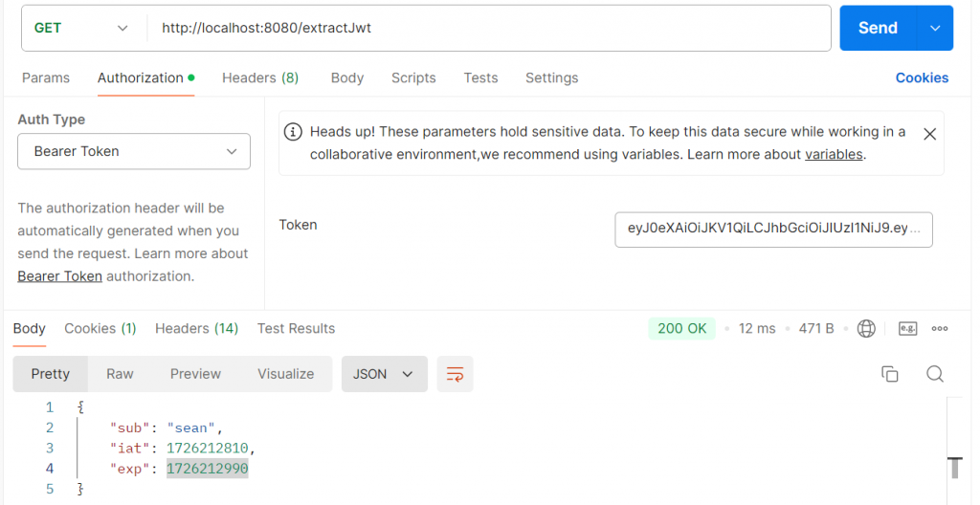
Task: Click the Send button
Action: coord(877,28)
